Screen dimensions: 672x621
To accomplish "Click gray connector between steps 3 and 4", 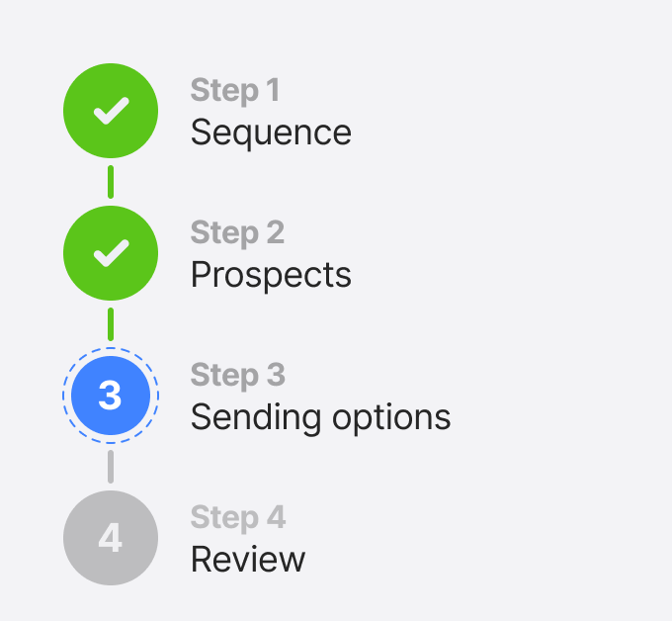I will tap(111, 467).
